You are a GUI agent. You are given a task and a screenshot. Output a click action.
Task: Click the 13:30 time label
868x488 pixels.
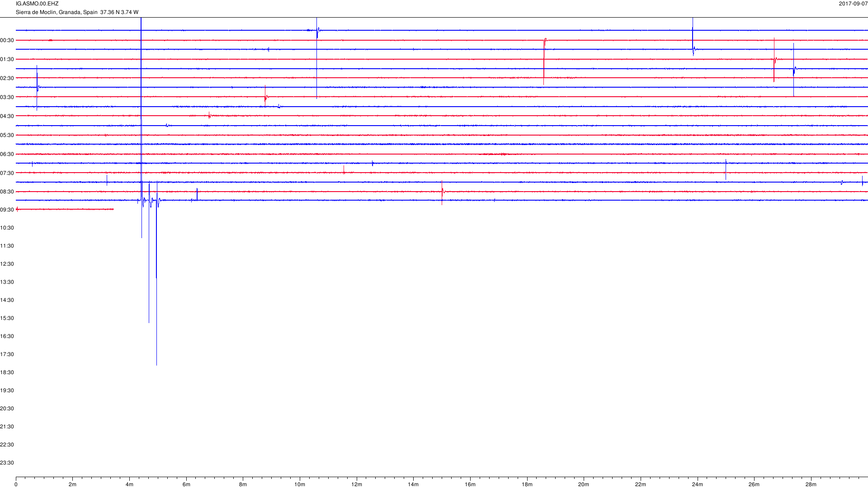click(7, 282)
